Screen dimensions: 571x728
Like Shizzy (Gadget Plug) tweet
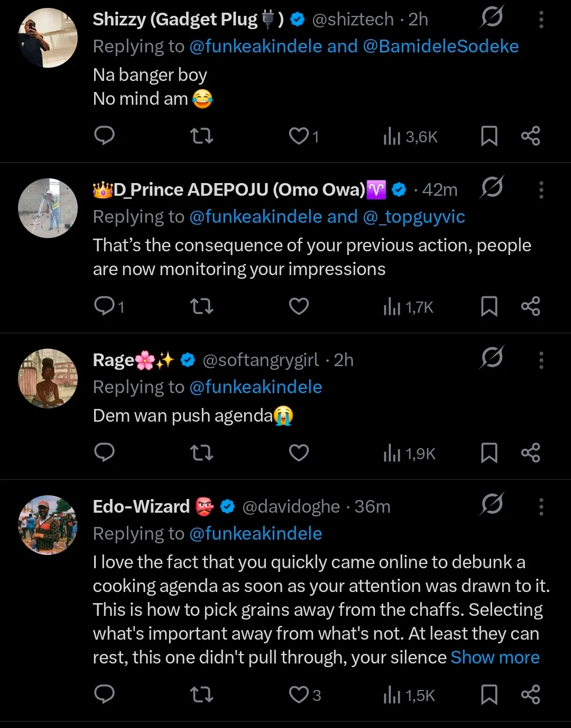click(299, 136)
